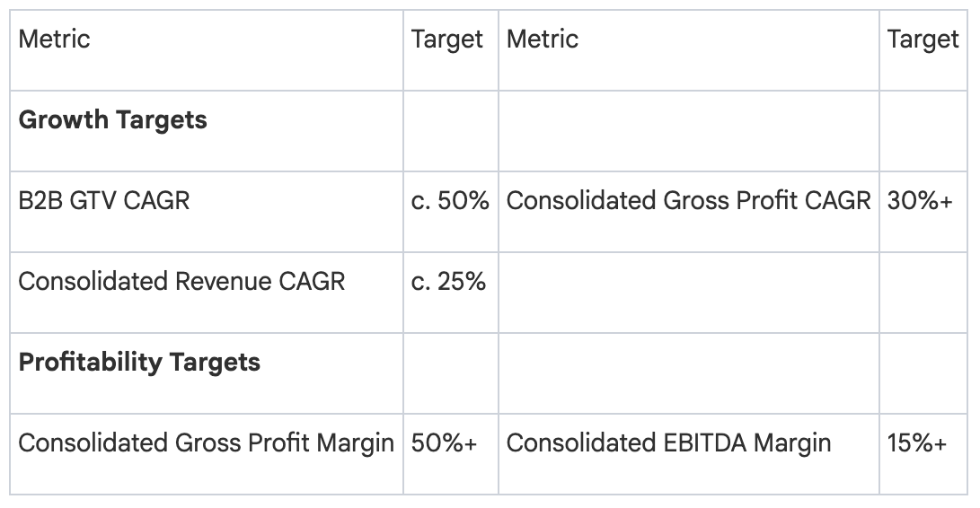Viewport: 980px width, 508px height.
Task: Click Consolidated Gross Profit CAGR cell
Action: 688,201
